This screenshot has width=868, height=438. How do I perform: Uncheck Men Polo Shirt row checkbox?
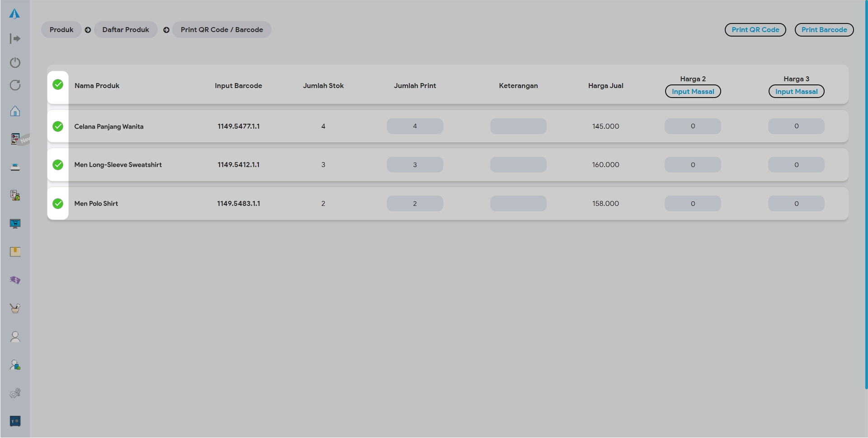[x=58, y=204]
